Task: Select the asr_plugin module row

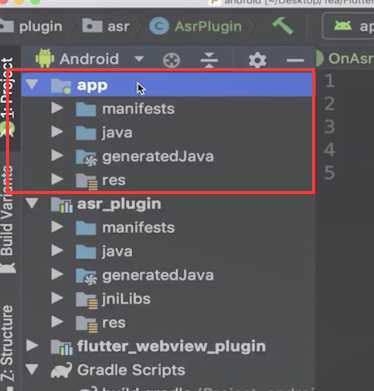Action: 167,204
